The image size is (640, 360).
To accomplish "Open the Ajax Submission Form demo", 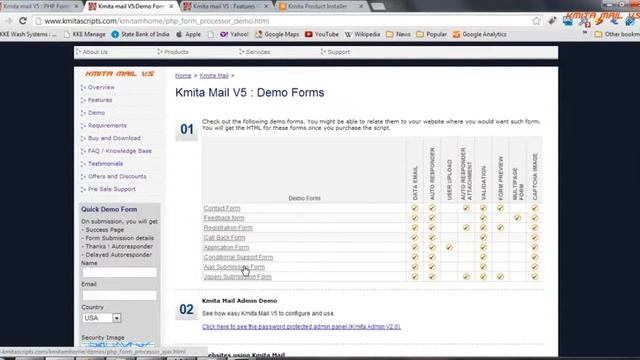I will tap(234, 267).
